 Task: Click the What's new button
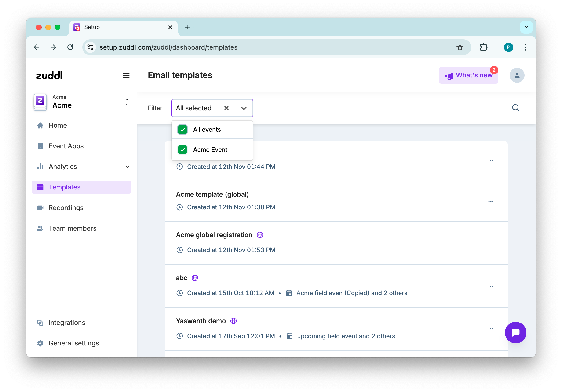[468, 75]
